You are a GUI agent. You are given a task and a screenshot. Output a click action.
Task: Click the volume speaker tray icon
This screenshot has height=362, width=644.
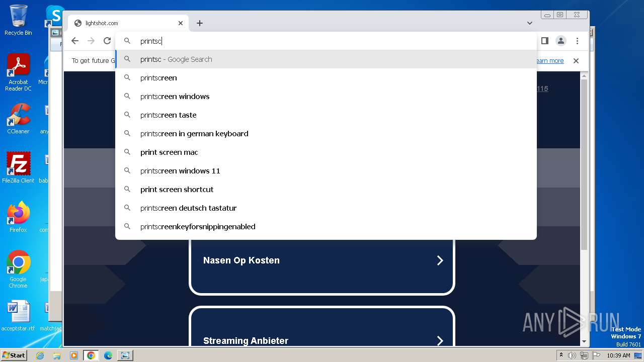pyautogui.click(x=572, y=355)
